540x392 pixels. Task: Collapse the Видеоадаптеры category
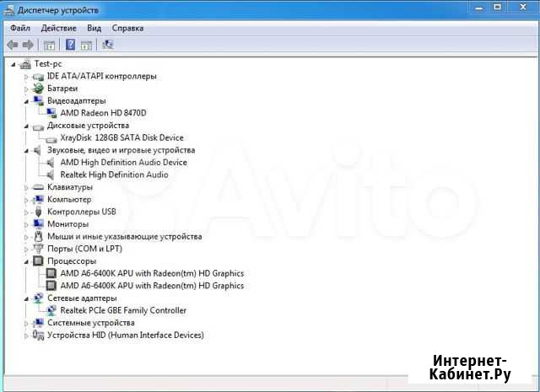point(26,101)
